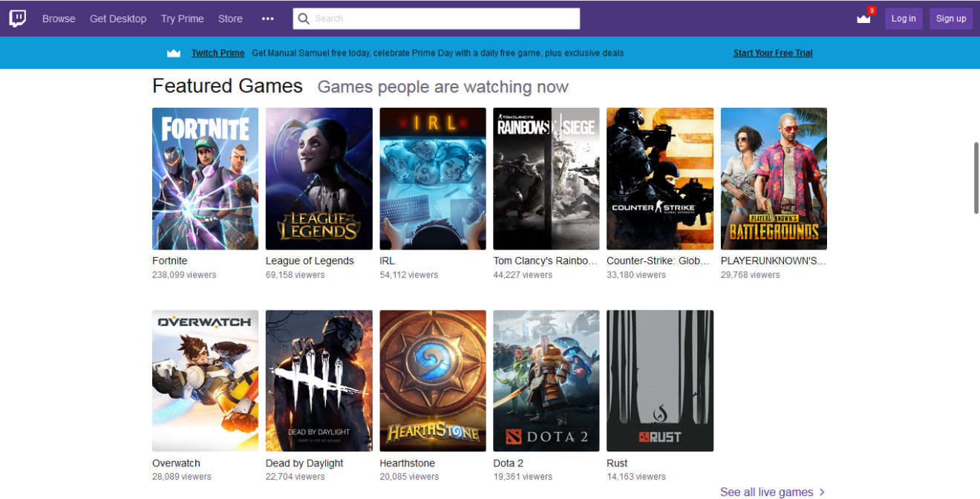Click the Sign up button
The width and height of the screenshot is (980, 499).
point(951,19)
